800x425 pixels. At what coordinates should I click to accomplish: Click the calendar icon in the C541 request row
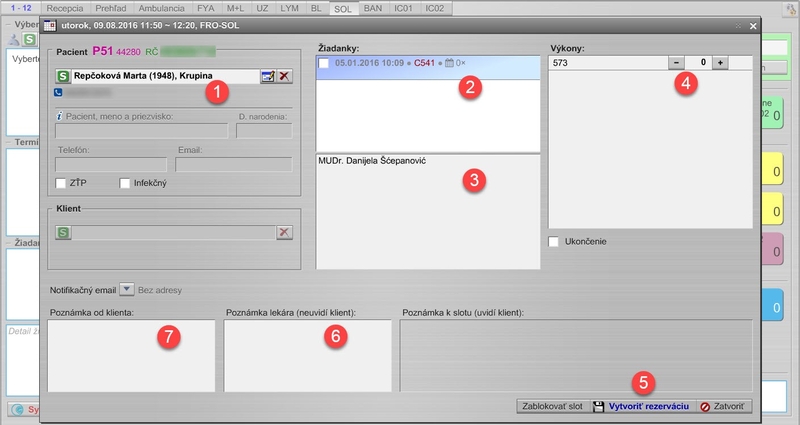(x=449, y=63)
